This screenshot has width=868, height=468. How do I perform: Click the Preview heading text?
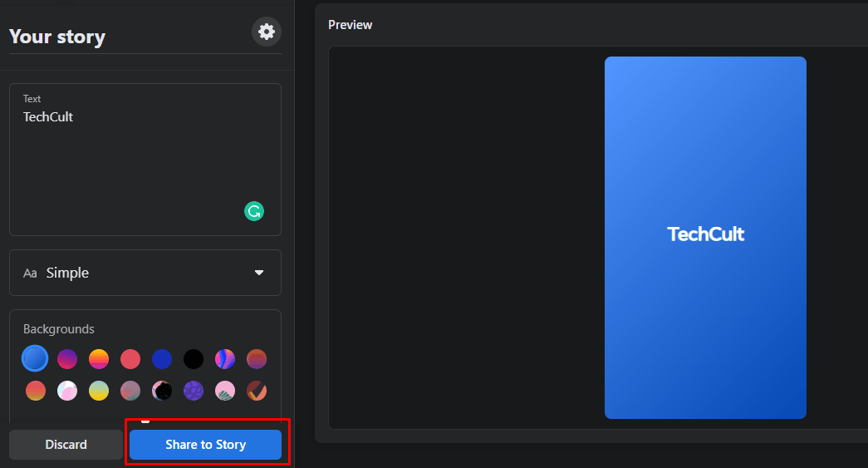[350, 25]
